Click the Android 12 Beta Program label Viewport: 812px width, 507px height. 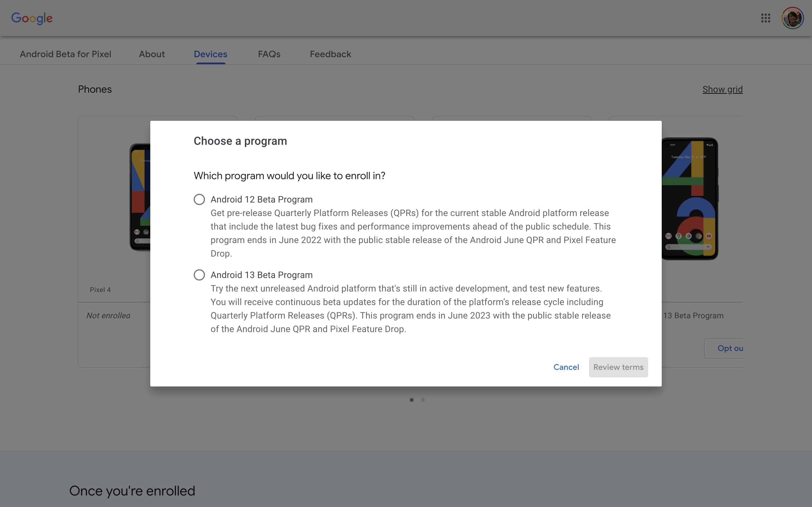261,199
